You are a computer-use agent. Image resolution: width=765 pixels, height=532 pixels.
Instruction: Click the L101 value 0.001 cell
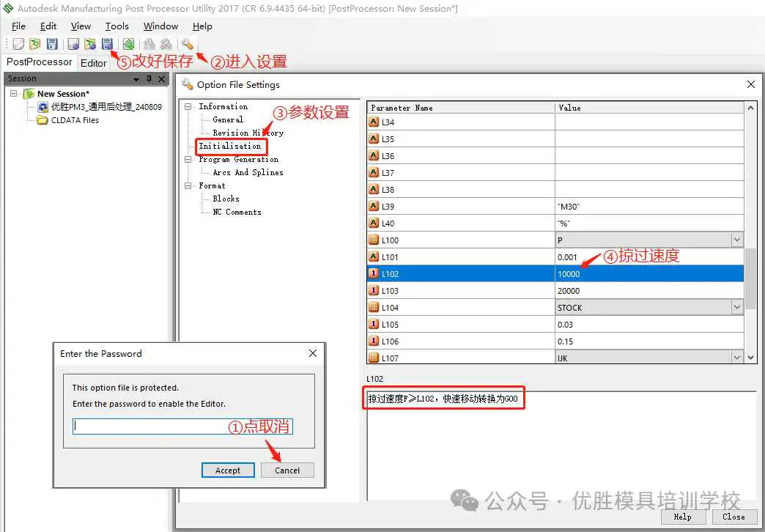[x=649, y=256]
